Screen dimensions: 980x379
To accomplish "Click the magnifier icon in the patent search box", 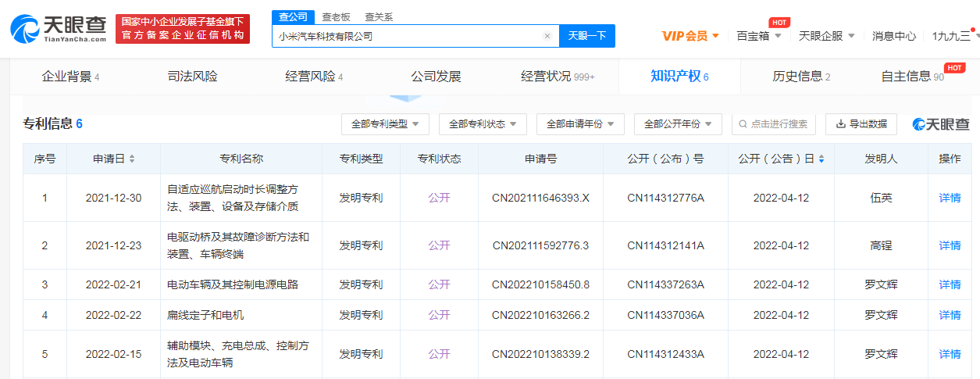I will pos(743,124).
